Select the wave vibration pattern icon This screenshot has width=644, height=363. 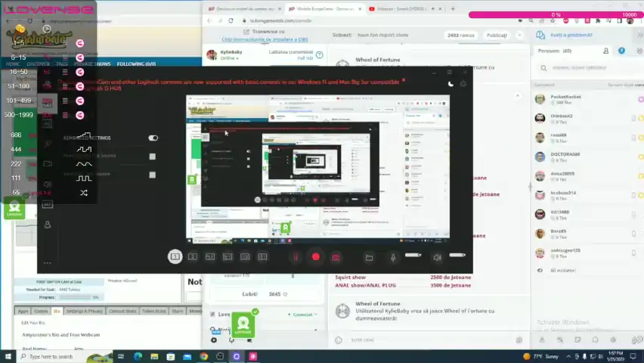(84, 163)
